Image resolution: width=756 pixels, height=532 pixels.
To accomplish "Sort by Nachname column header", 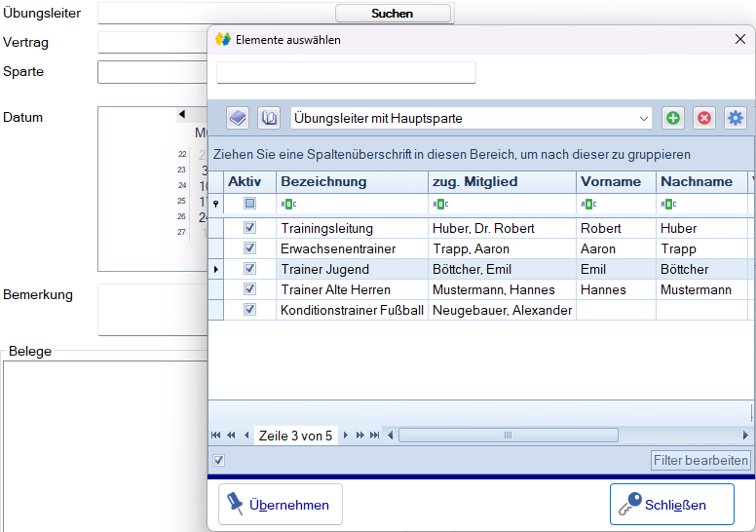I will pos(696,181).
